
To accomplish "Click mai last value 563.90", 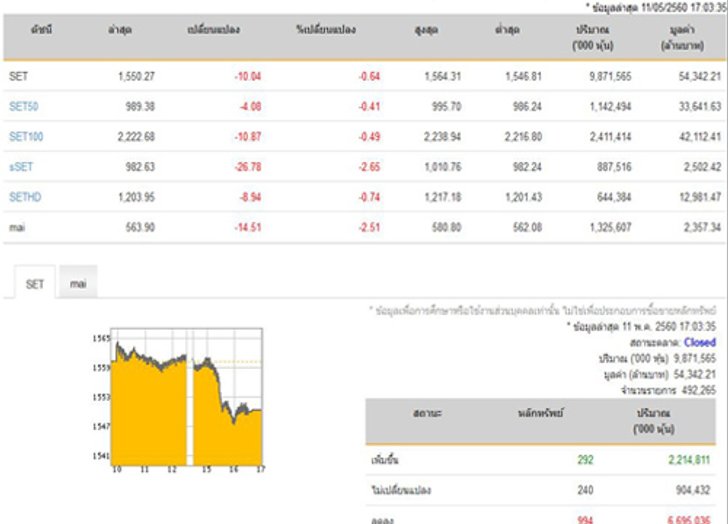I will point(140,227).
